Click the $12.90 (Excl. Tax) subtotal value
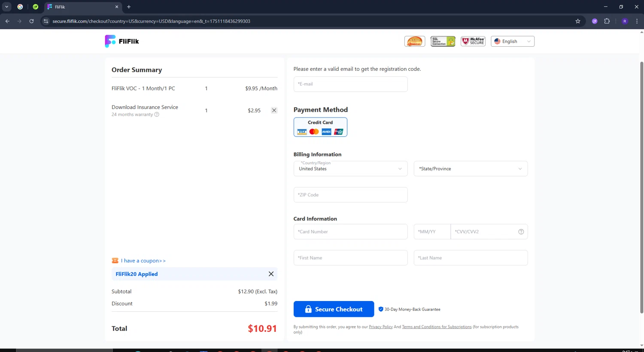Screen dimensions: 644x352 click(x=258, y=292)
